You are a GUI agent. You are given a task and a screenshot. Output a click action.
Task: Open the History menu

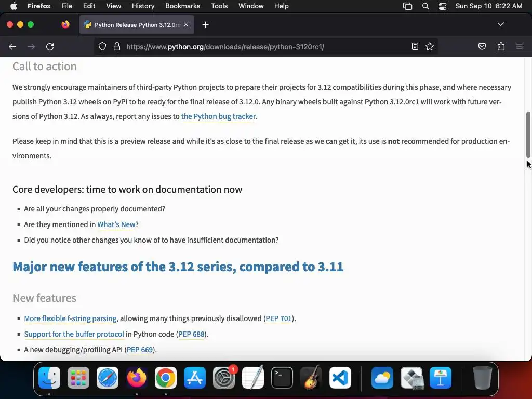[143, 6]
